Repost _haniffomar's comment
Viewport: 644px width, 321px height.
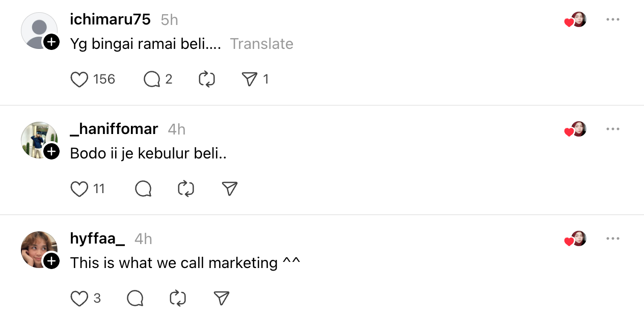point(186,189)
